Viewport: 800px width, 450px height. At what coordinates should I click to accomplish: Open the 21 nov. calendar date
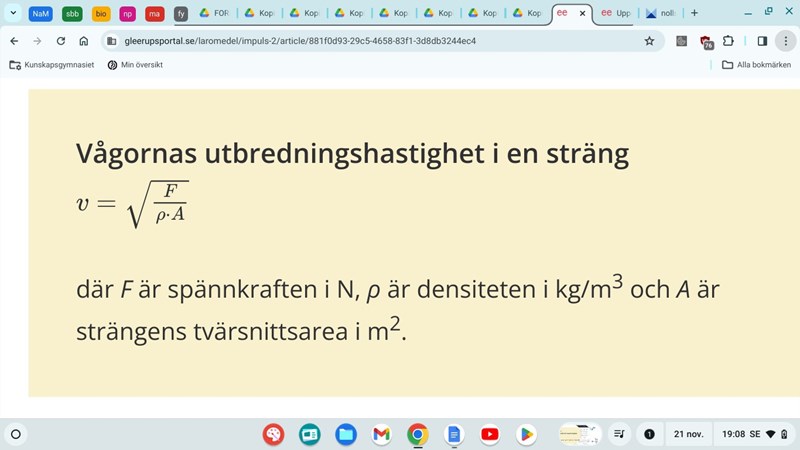point(691,434)
